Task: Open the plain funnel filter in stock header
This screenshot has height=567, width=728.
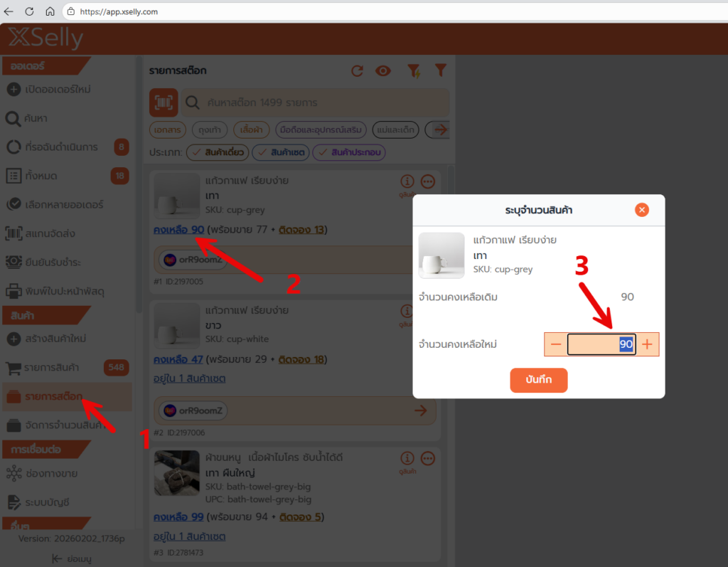Action: (441, 70)
